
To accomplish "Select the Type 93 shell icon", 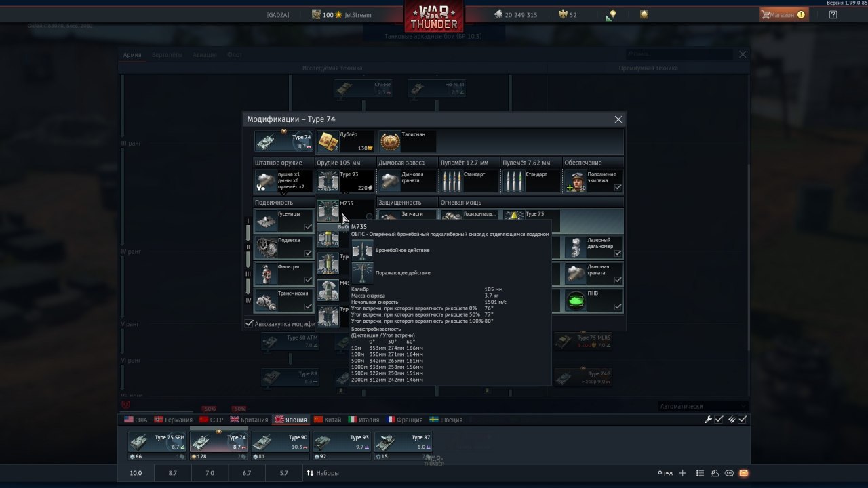I will tap(328, 181).
